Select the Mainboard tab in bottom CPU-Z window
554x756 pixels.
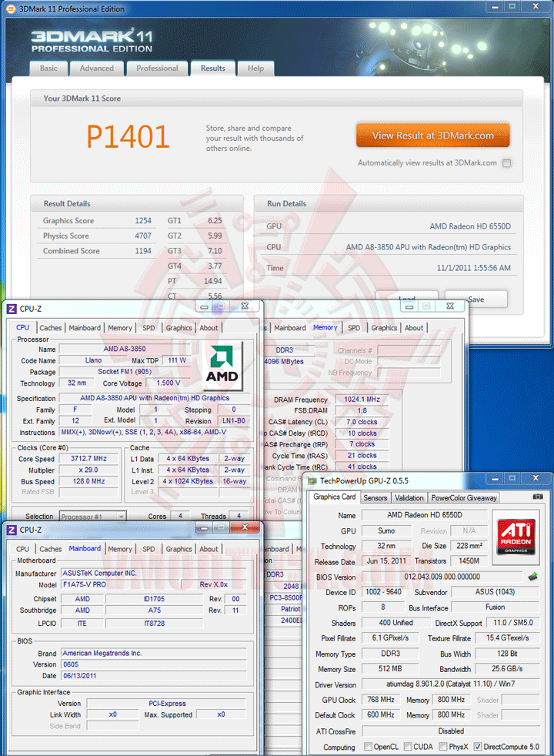pos(85,549)
